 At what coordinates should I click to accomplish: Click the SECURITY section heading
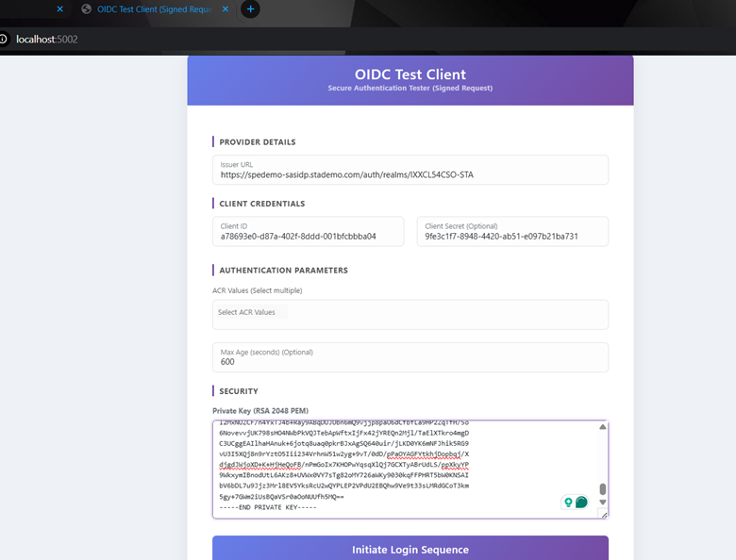[239, 391]
